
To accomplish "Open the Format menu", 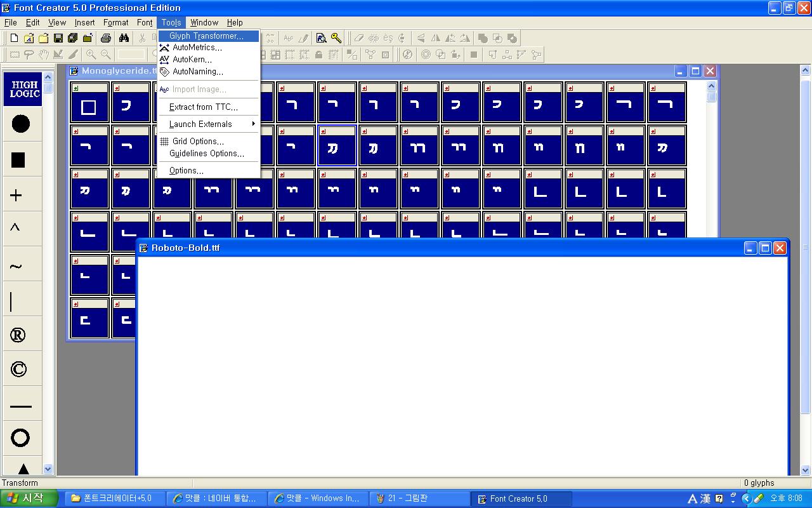I will coord(116,22).
